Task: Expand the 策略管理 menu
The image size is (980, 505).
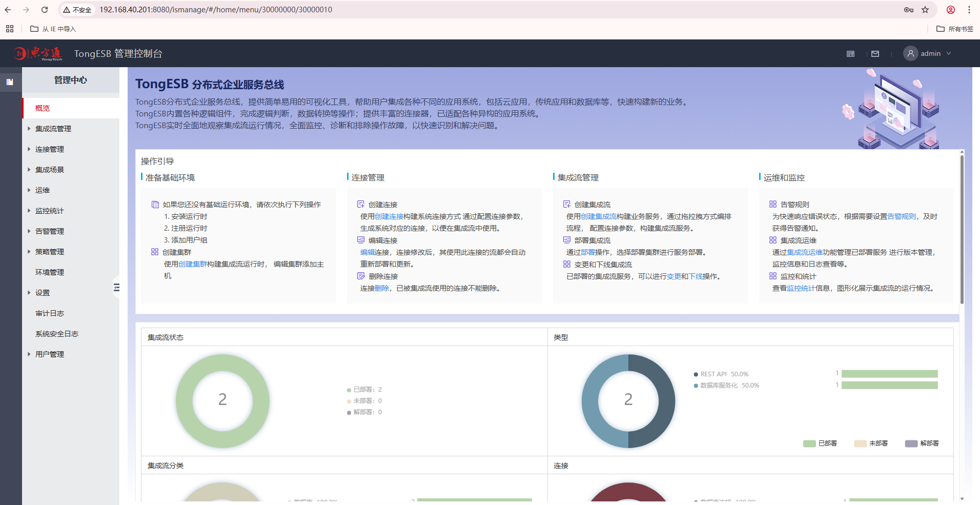Action: pos(71,252)
